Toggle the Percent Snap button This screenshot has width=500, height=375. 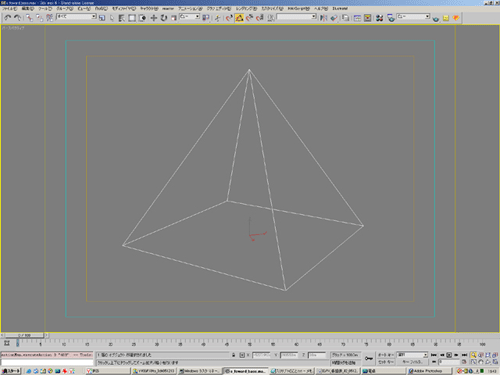tap(249, 18)
